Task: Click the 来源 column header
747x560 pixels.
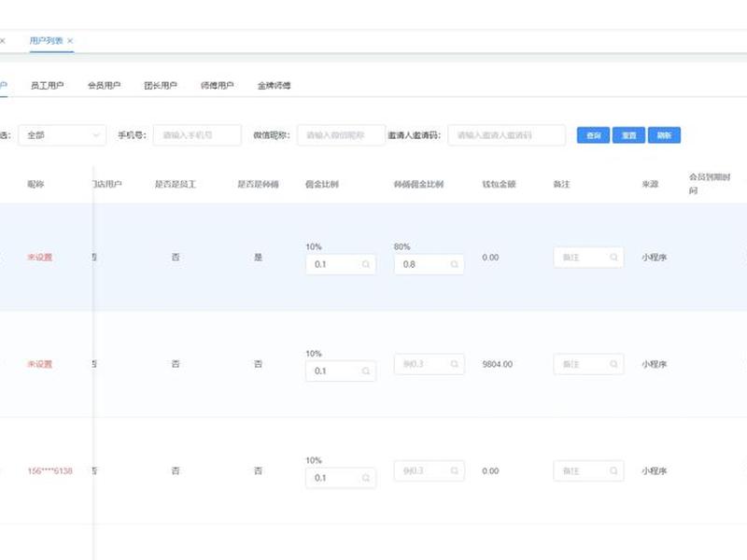Action: pos(650,184)
